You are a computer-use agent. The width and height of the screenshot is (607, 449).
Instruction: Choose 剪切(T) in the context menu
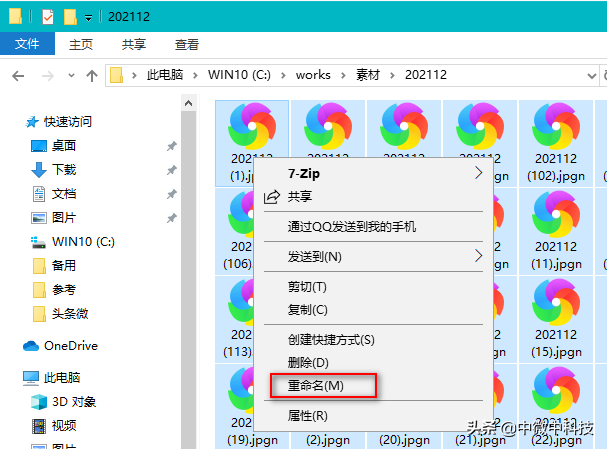point(374,287)
